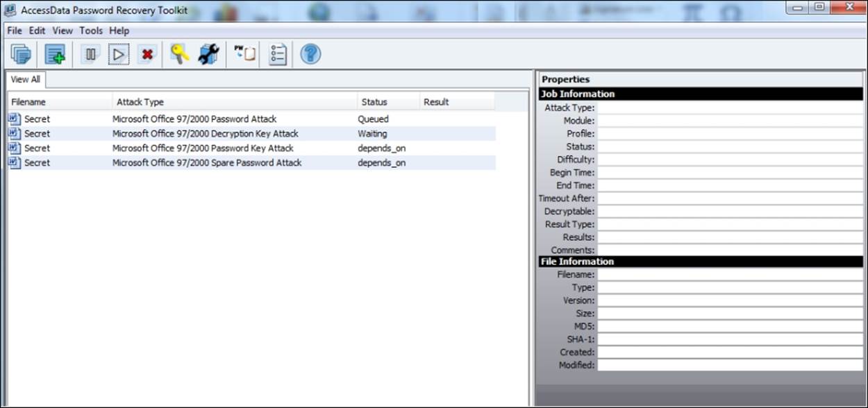Click the File Information section header
The image size is (868, 408).
pyautogui.click(x=701, y=262)
